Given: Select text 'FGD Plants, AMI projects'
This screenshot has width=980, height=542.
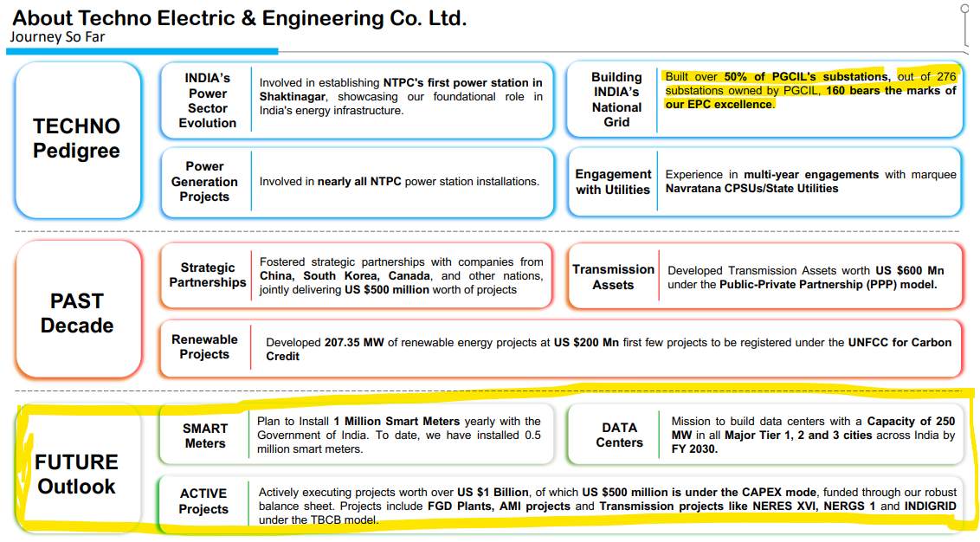Looking at the screenshot, I should click(499, 506).
